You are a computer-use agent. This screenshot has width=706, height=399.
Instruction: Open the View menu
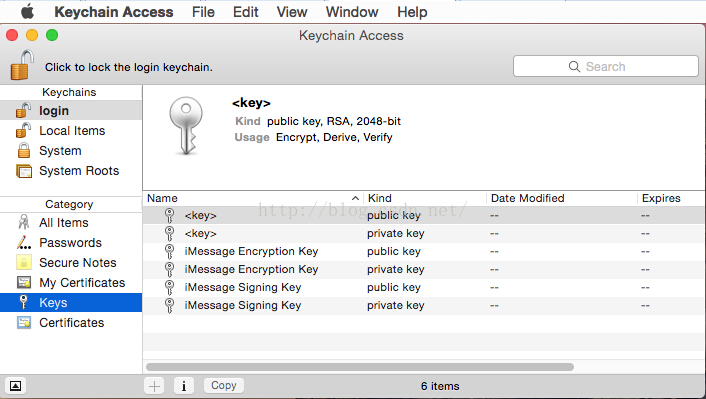(x=292, y=12)
